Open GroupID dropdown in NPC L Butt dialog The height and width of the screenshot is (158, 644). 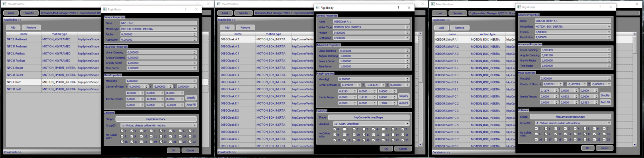point(158,125)
